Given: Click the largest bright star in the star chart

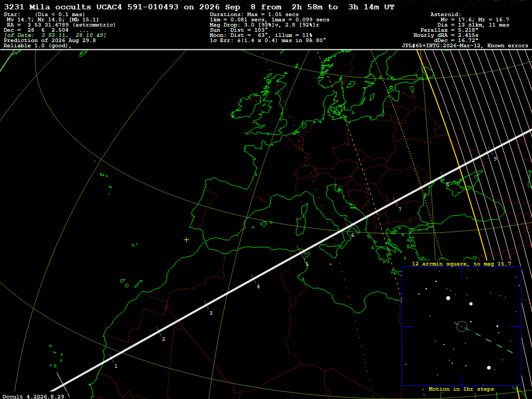Looking at the screenshot, I should (x=448, y=298).
